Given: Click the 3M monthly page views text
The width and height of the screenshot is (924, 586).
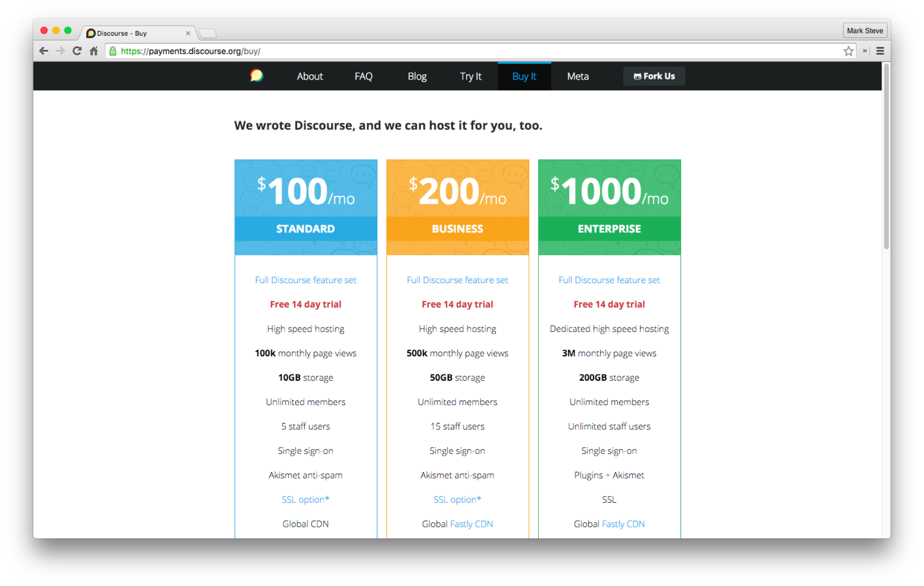Looking at the screenshot, I should pos(609,353).
